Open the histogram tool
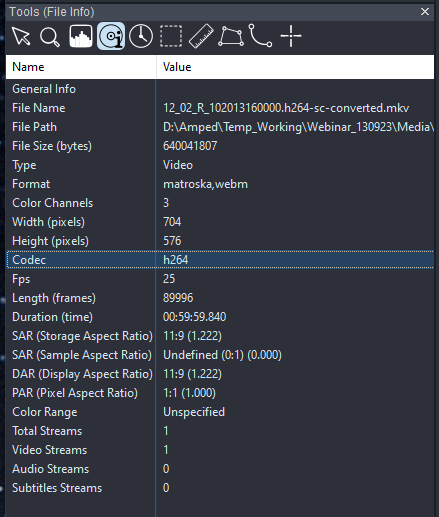The image size is (439, 517). click(x=81, y=36)
